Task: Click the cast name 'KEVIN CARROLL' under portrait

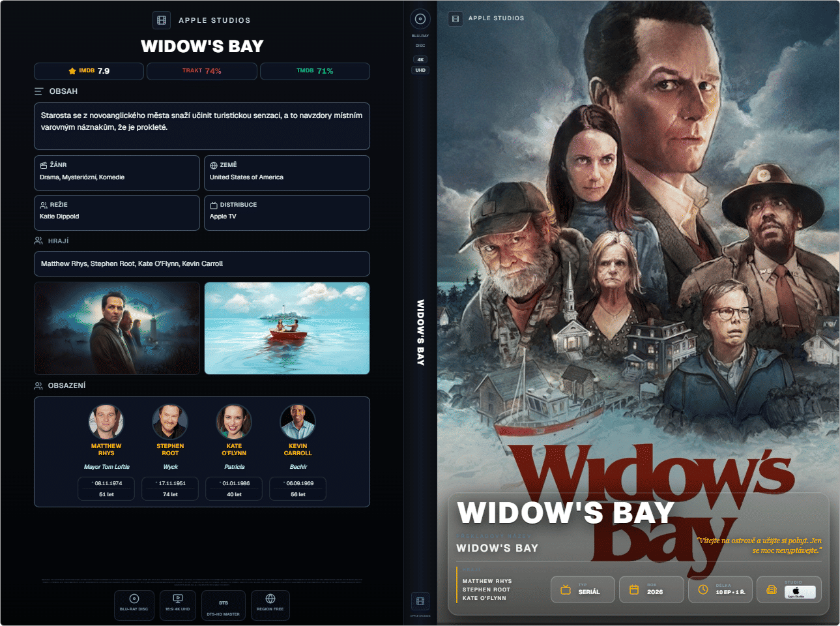Action: coord(298,450)
